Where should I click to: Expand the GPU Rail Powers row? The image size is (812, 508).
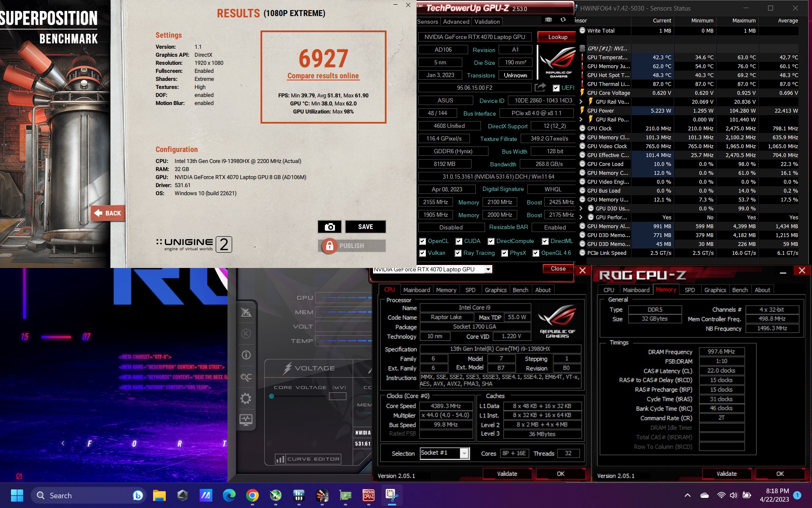tap(581, 119)
